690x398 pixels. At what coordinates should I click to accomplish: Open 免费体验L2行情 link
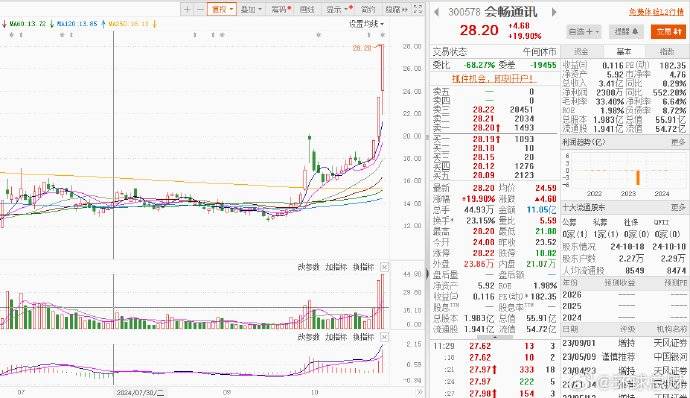(x=656, y=12)
